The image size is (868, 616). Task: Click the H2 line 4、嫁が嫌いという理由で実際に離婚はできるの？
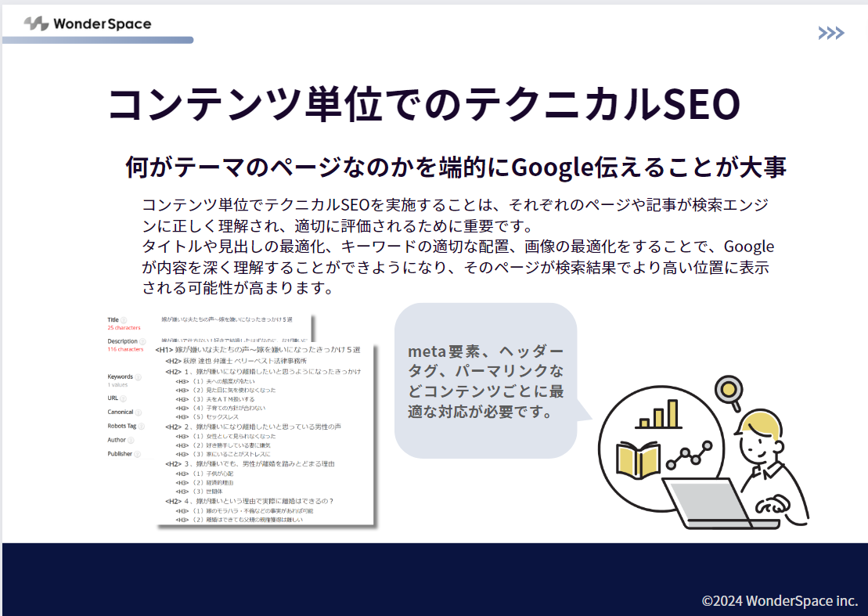click(x=249, y=502)
